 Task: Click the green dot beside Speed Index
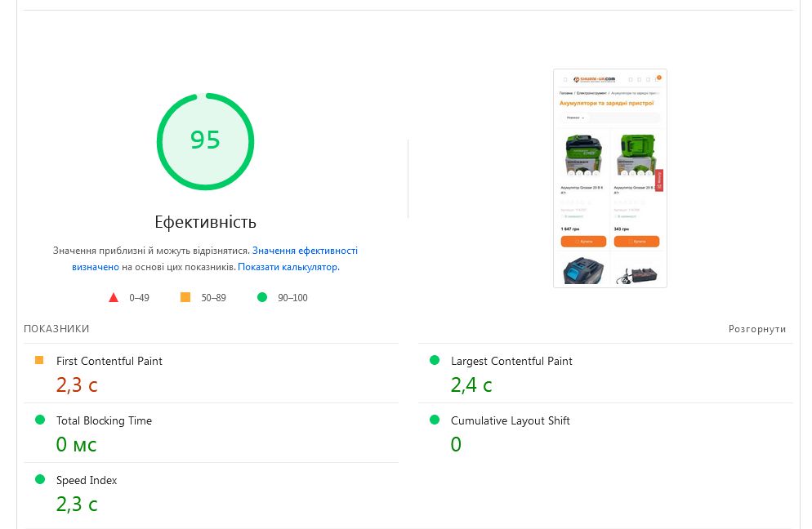pyautogui.click(x=39, y=479)
